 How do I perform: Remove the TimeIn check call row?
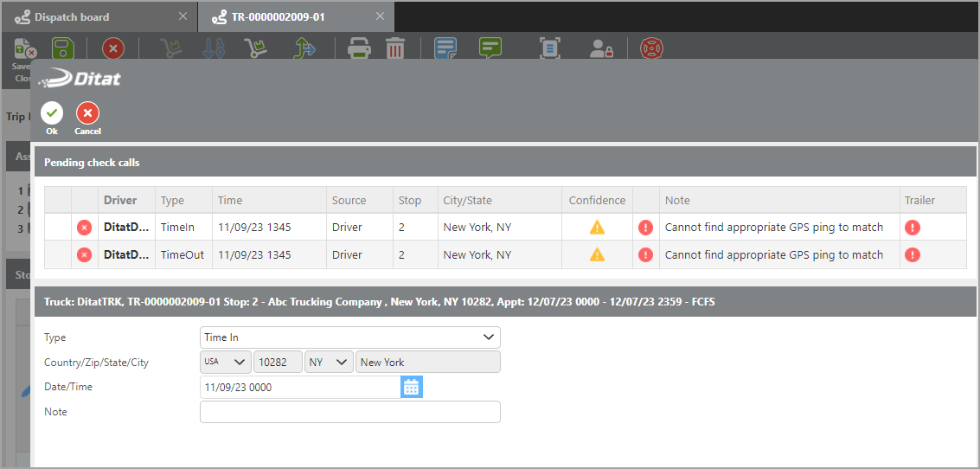pyautogui.click(x=84, y=228)
